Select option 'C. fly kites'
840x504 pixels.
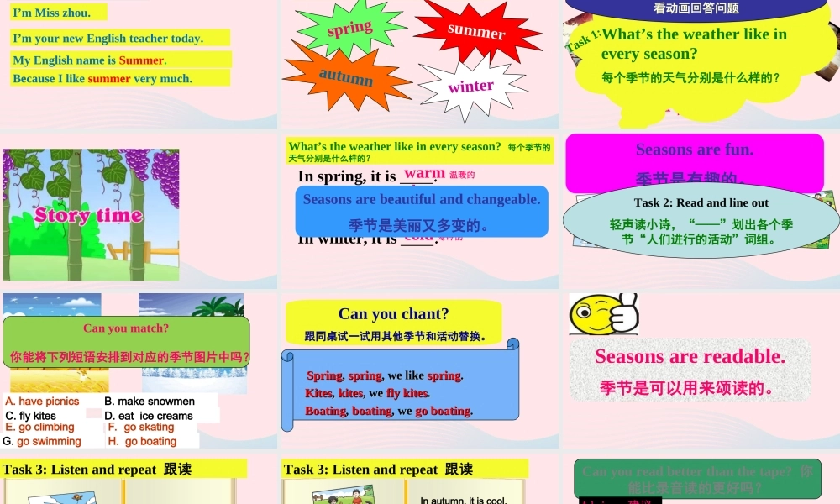coord(30,416)
